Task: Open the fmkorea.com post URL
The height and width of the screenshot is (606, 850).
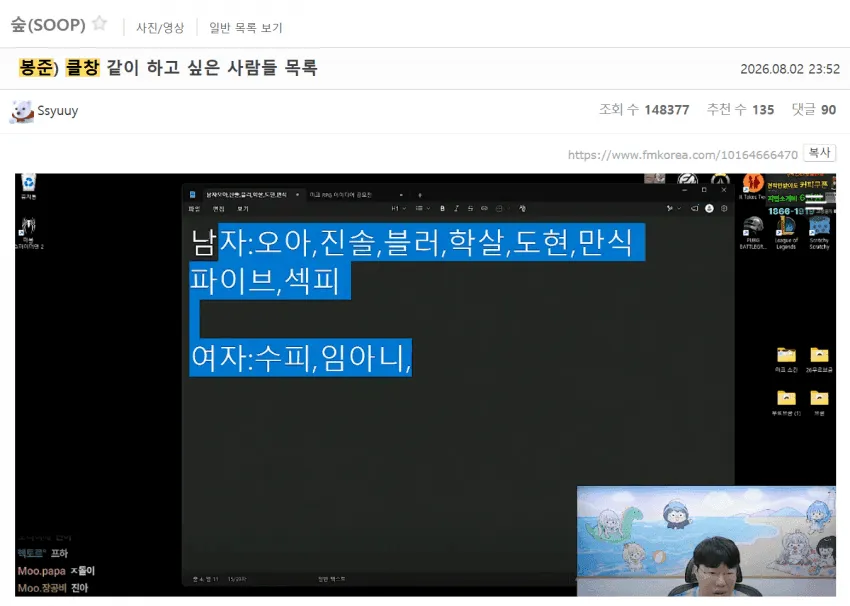Action: pyautogui.click(x=682, y=155)
